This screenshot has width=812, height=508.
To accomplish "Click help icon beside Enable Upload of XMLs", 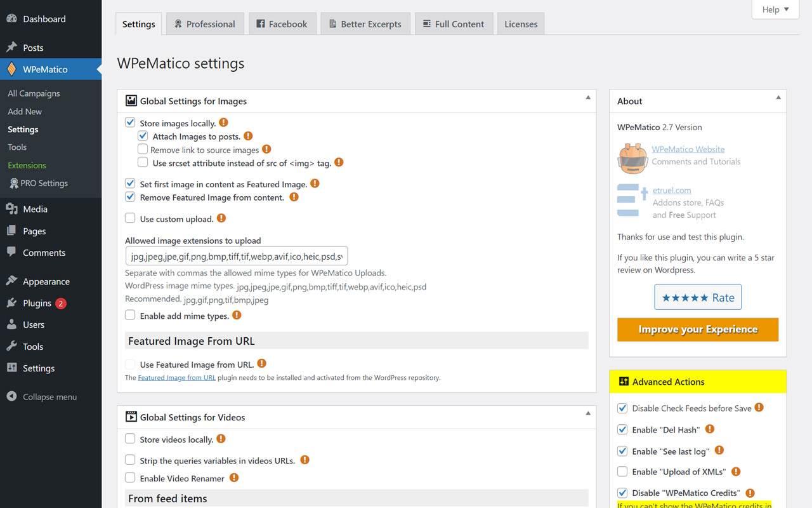I will click(736, 471).
